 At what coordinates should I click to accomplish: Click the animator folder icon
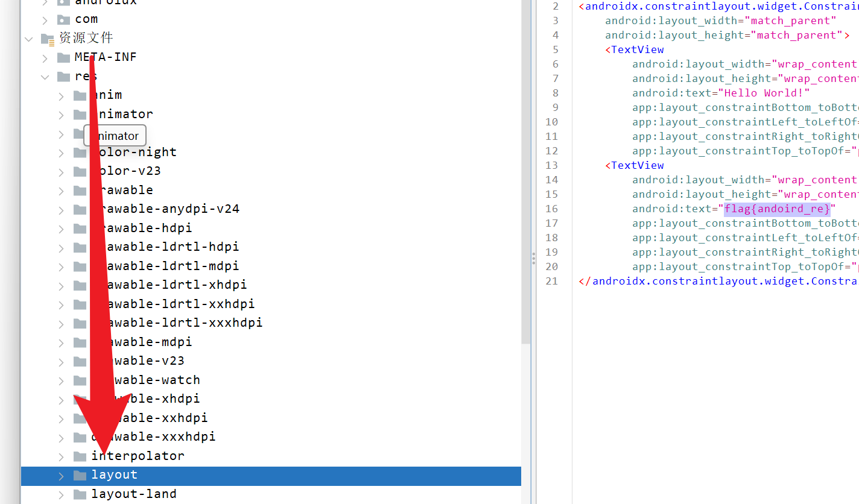[x=80, y=115]
